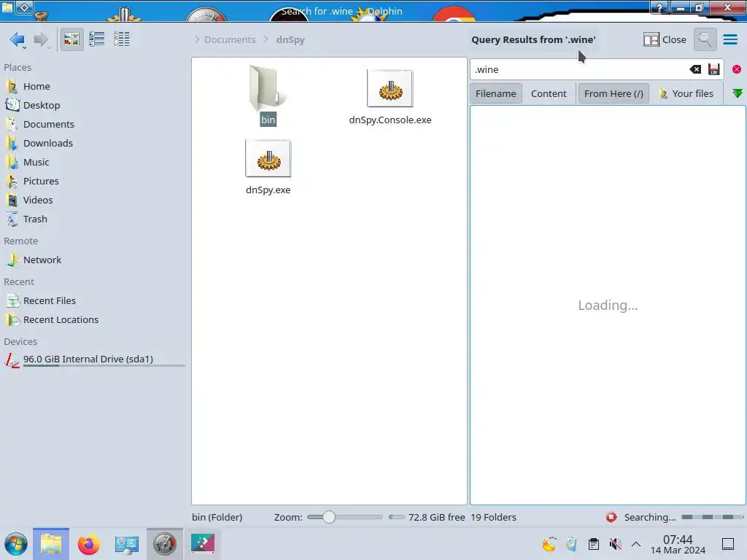Show desktop via tray square icon
Screen dimensions: 747x560
[x=728, y=544]
